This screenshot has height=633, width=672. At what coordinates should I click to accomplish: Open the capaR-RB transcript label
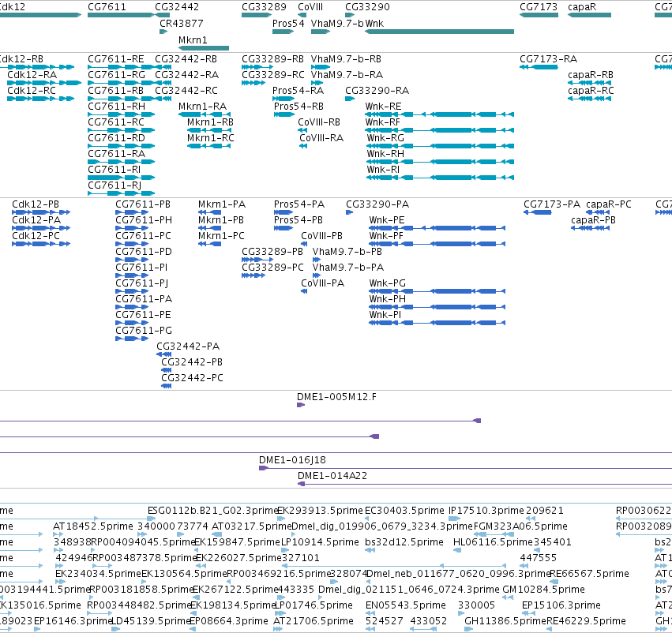[x=590, y=75]
